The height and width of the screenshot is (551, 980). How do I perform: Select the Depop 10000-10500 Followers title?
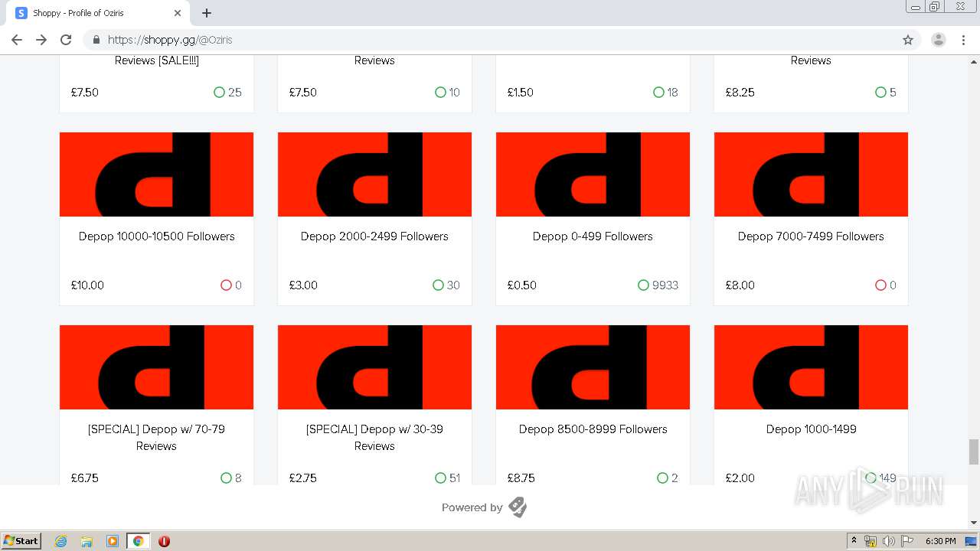pos(156,236)
